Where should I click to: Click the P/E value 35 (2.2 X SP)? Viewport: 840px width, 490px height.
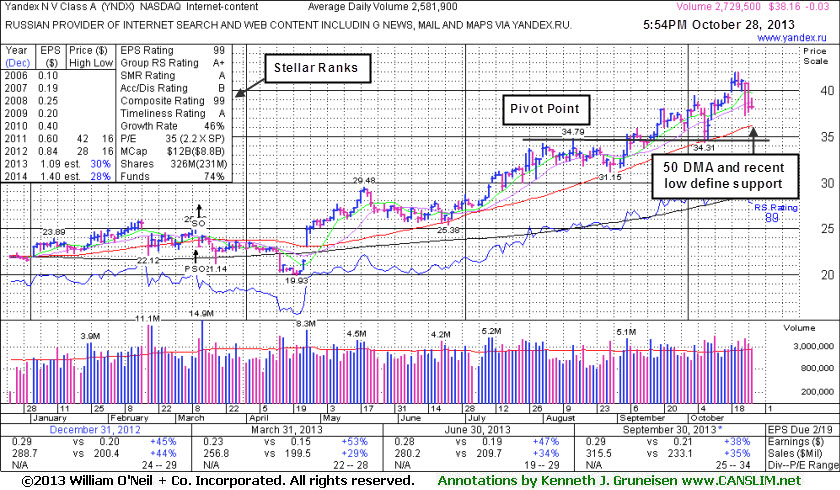(195, 139)
